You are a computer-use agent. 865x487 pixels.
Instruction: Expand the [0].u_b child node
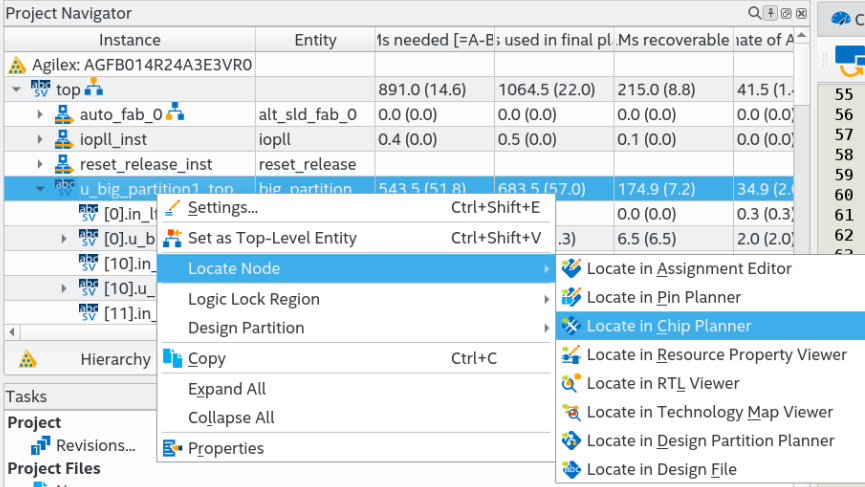click(64, 238)
